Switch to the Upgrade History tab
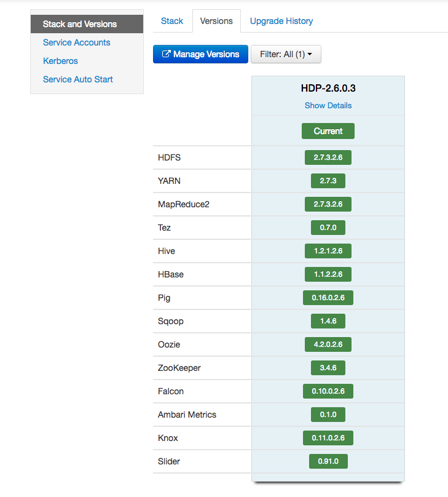This screenshot has height=497, width=448. (281, 21)
